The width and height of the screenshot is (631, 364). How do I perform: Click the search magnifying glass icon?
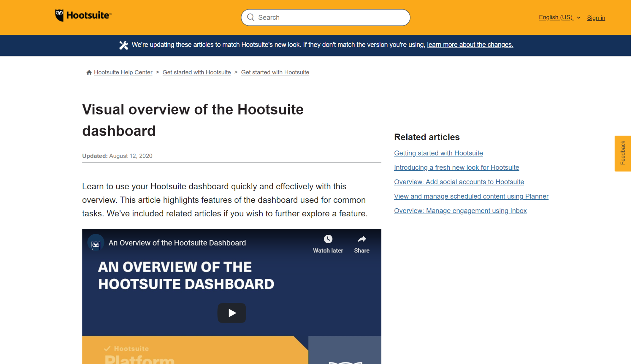click(251, 17)
